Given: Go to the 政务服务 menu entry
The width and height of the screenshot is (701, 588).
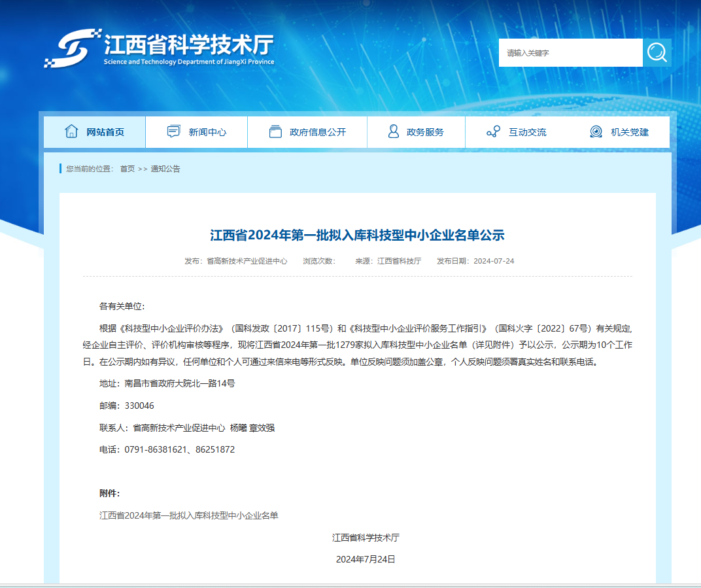Looking at the screenshot, I should (x=425, y=132).
